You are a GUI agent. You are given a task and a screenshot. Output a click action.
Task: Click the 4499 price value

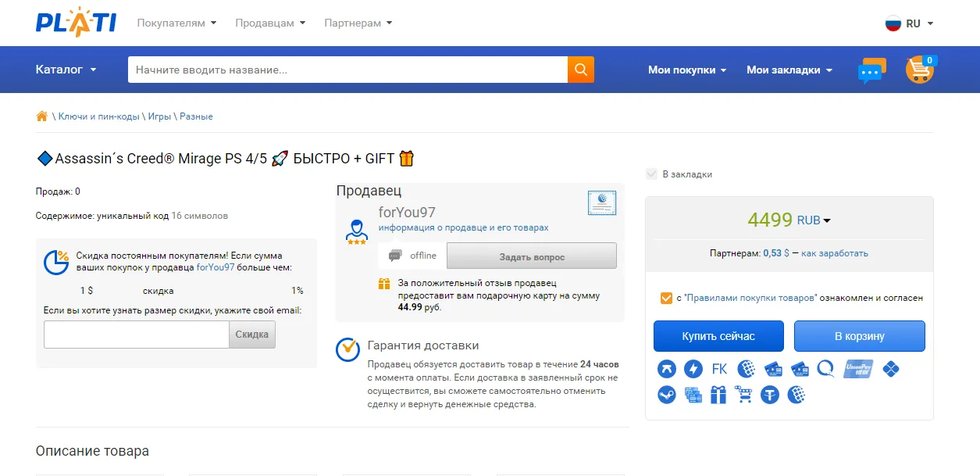point(770,220)
